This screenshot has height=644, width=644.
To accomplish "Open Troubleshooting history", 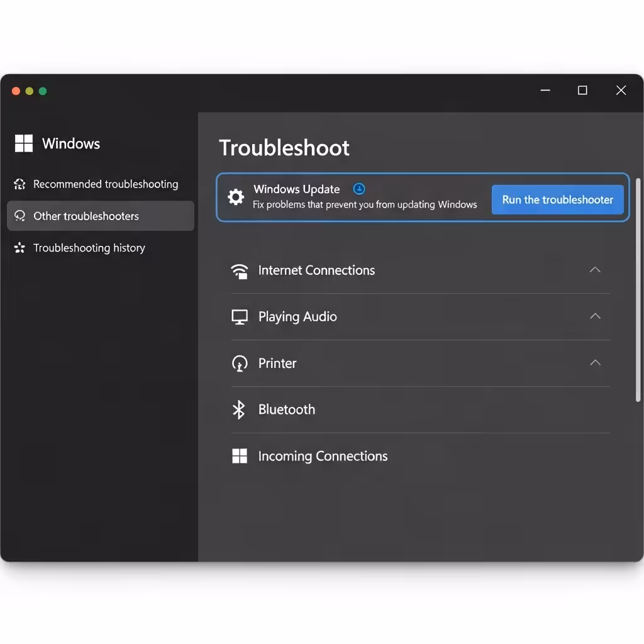I will 101,248.
